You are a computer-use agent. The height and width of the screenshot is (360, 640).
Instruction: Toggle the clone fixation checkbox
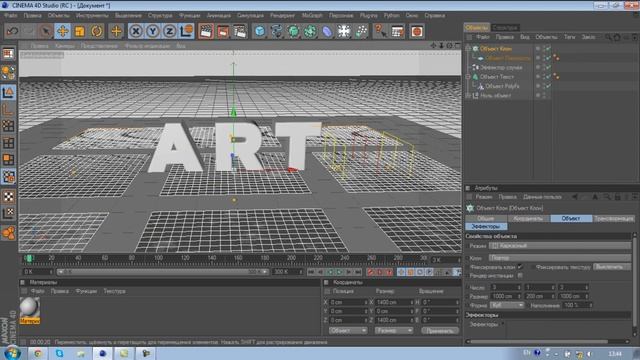click(x=520, y=267)
